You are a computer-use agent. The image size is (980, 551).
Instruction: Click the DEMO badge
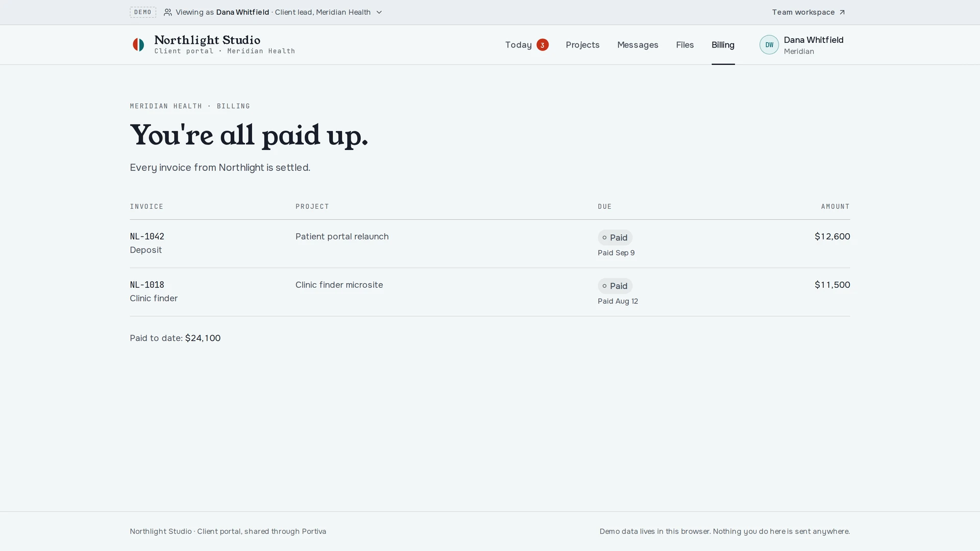click(x=143, y=12)
